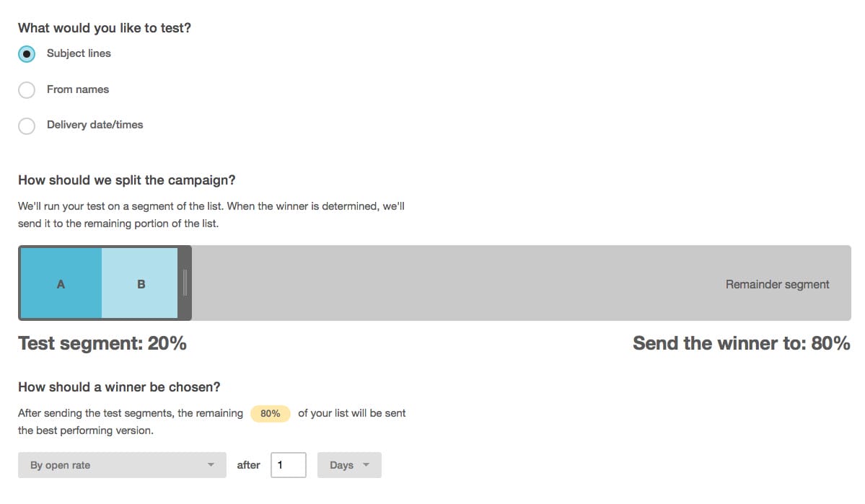Click the segment split drag handle

(x=187, y=283)
